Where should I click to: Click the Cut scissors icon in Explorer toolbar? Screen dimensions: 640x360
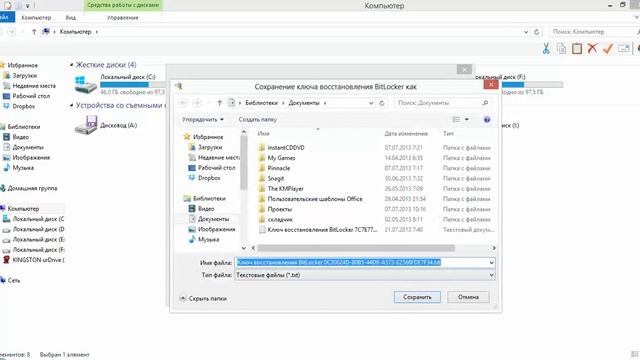click(x=546, y=49)
